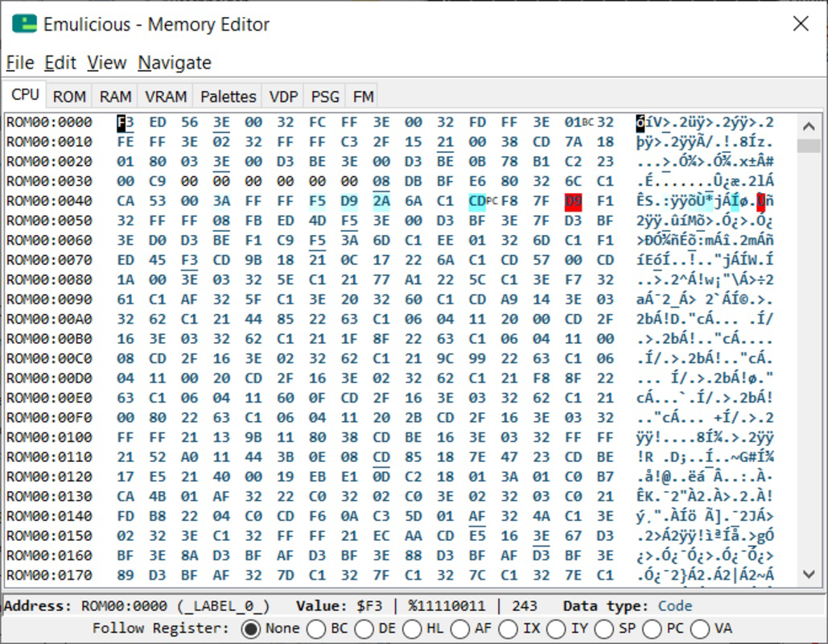
Task: Select the SP follow register option
Action: click(616, 629)
